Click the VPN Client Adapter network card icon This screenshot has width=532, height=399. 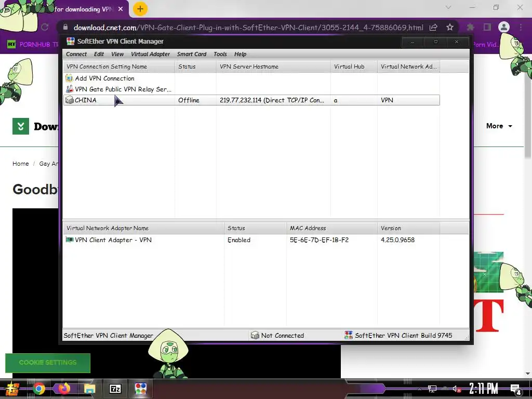pyautogui.click(x=69, y=240)
